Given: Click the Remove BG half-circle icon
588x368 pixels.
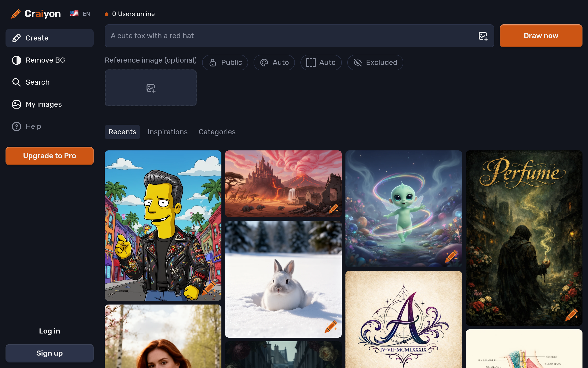Looking at the screenshot, I should tap(17, 60).
